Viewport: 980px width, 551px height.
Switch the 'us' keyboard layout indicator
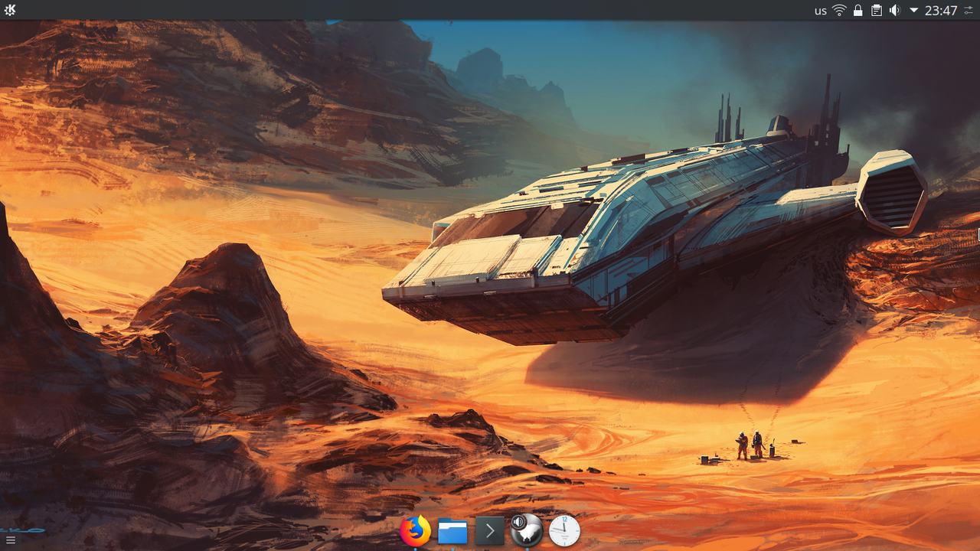821,11
